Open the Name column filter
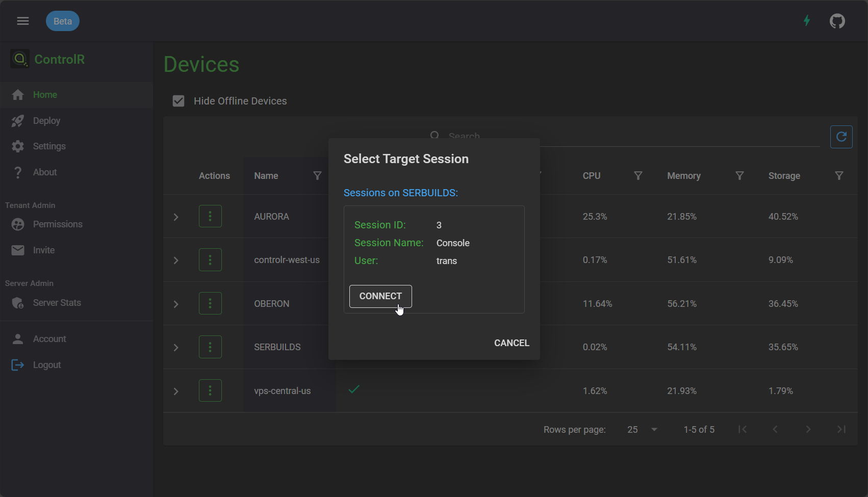The image size is (868, 497). pyautogui.click(x=317, y=176)
